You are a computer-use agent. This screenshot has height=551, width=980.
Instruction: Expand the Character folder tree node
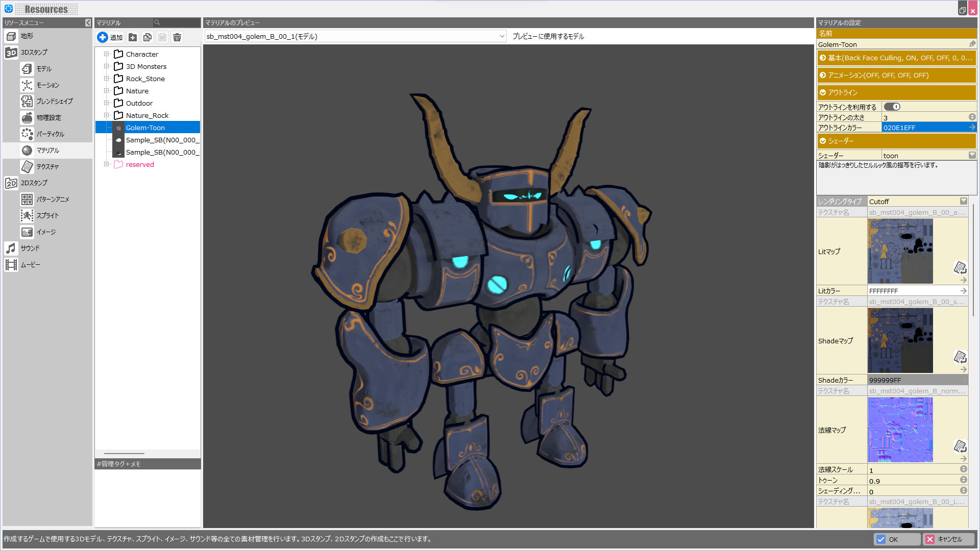pos(106,54)
